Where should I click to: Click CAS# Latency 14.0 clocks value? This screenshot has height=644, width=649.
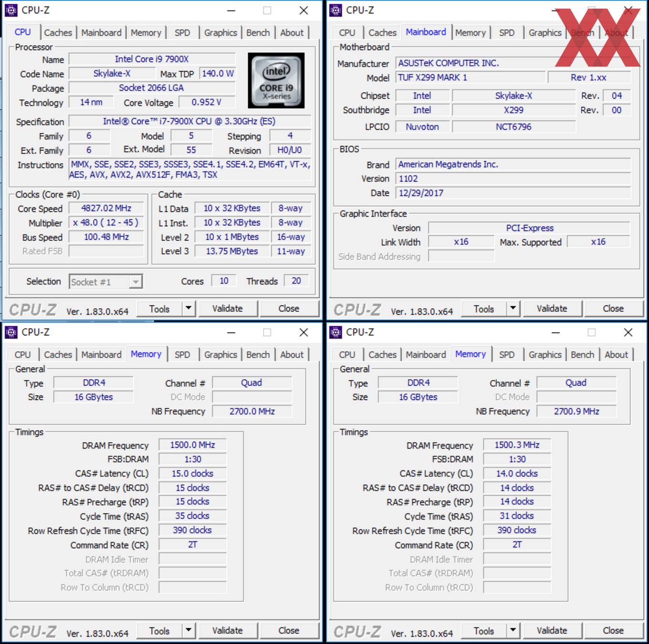pos(517,473)
